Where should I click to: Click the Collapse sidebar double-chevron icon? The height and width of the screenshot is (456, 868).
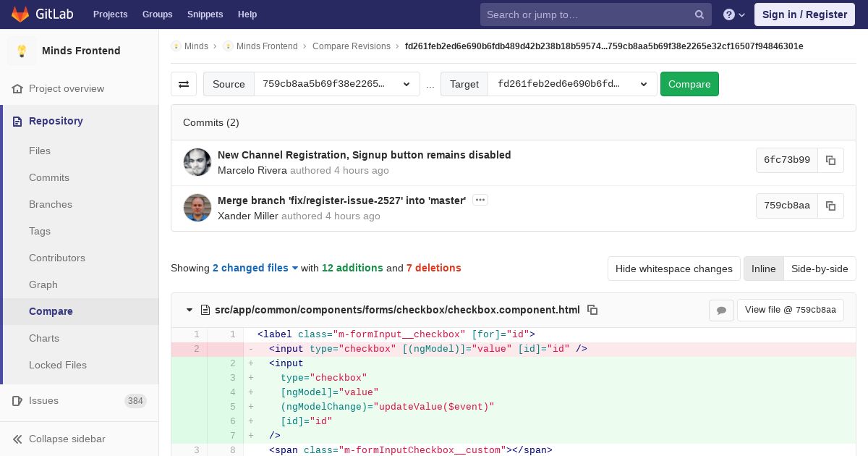(17, 439)
